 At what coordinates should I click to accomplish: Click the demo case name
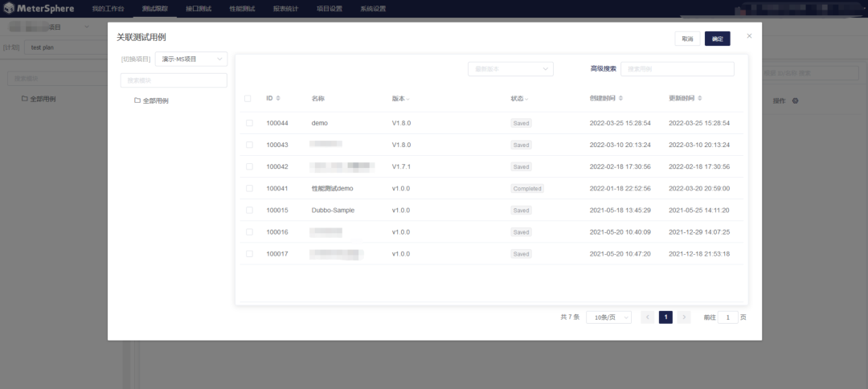[320, 123]
